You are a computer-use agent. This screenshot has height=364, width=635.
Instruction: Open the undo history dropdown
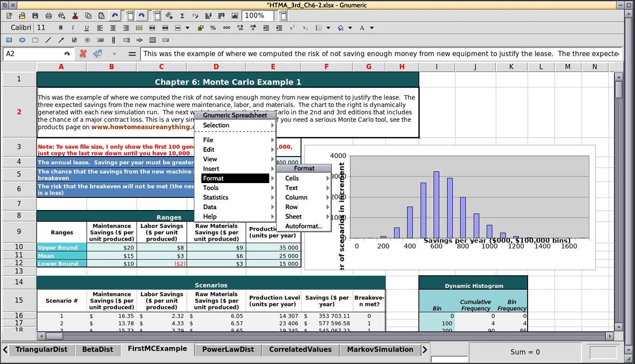[x=130, y=15]
